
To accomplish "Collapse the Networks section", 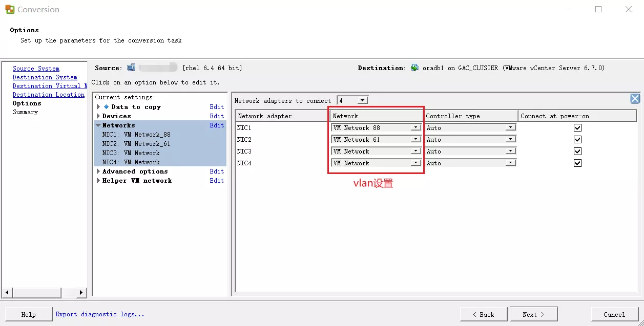I will point(98,125).
